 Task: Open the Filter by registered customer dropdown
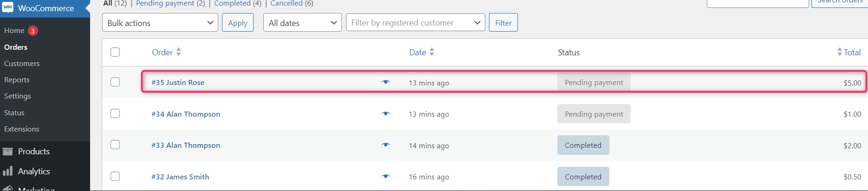pos(416,22)
